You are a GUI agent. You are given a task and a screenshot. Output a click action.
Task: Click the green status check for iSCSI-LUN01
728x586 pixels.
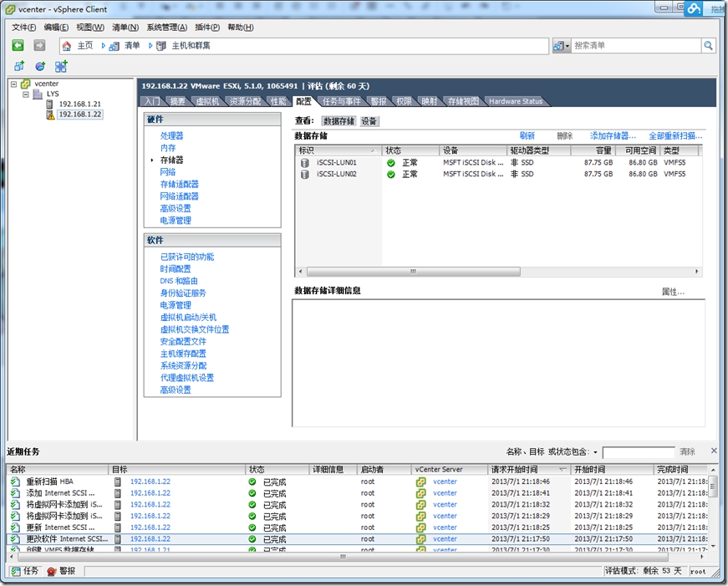click(391, 163)
